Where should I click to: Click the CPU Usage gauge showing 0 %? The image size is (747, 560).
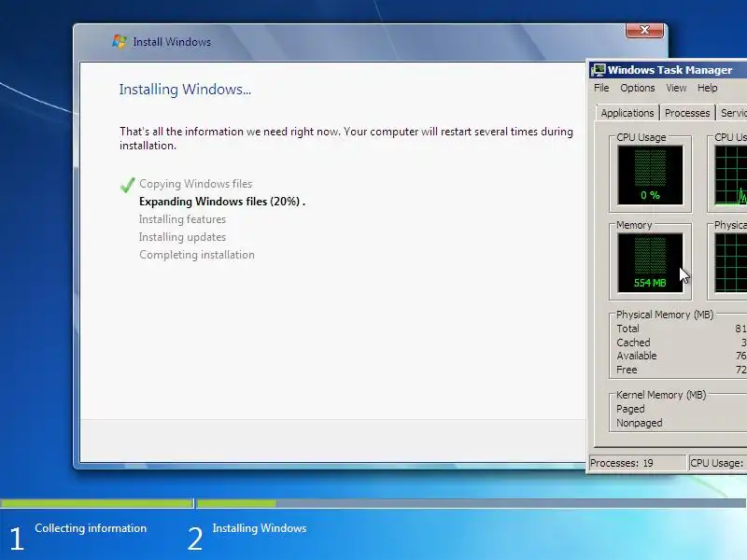coord(650,175)
